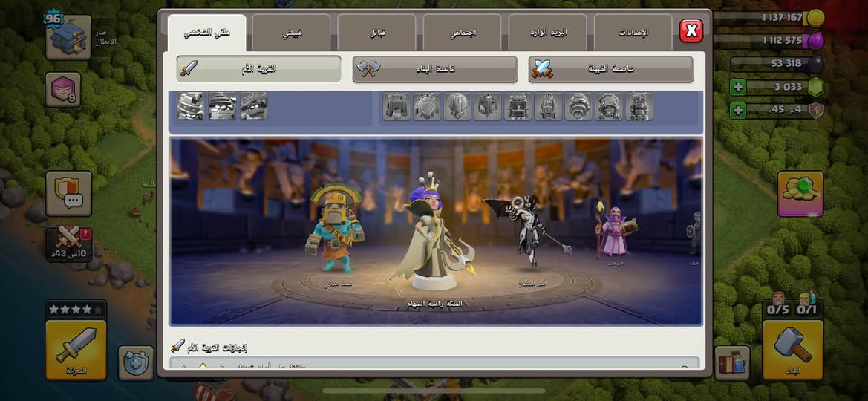Tap the yellow hammer build button
Screen dimensions: 868x401
(x=792, y=350)
